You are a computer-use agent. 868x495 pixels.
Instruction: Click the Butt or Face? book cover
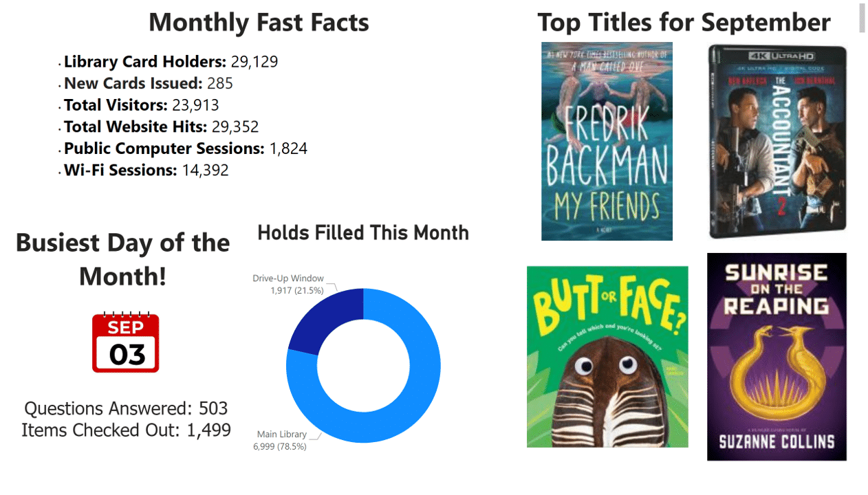607,357
